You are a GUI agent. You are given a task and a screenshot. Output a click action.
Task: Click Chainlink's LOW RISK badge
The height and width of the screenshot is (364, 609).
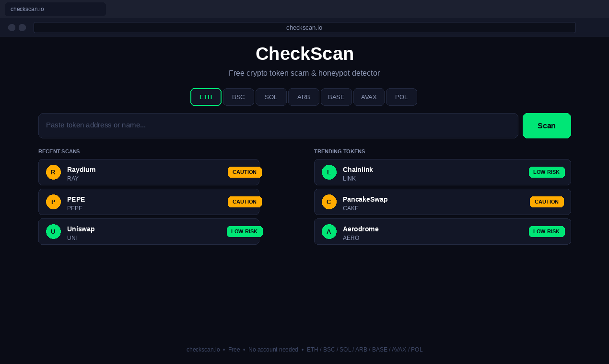tap(547, 172)
